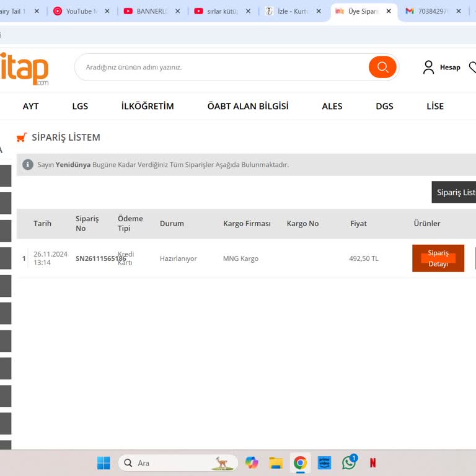Open Prime Video from the taskbar

[324, 463]
